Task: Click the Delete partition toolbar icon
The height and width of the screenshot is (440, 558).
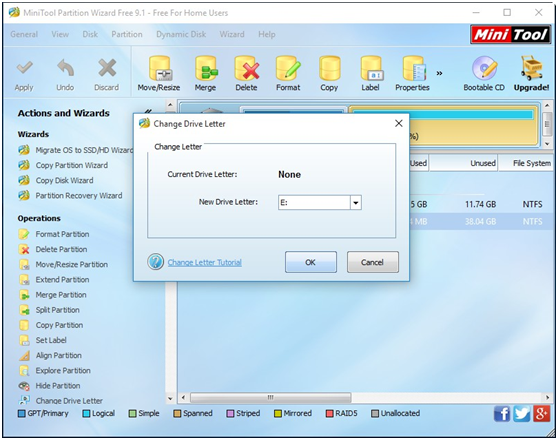Action: (x=246, y=68)
